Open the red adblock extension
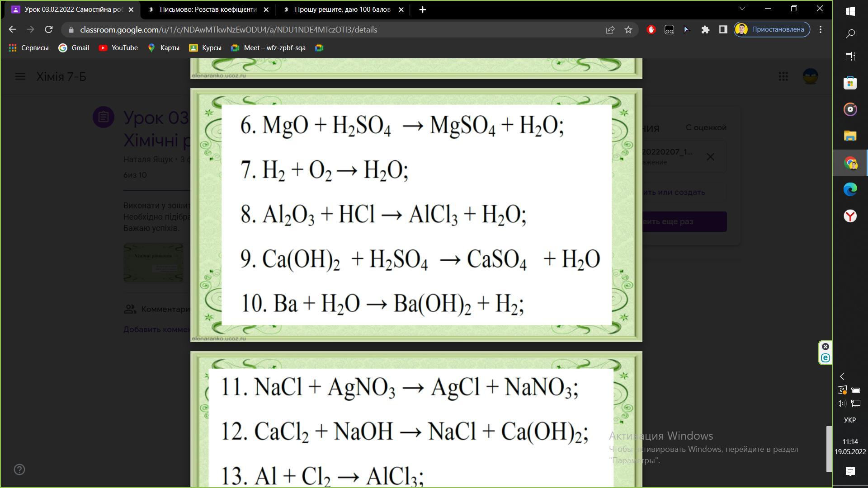The height and width of the screenshot is (488, 868). [651, 30]
